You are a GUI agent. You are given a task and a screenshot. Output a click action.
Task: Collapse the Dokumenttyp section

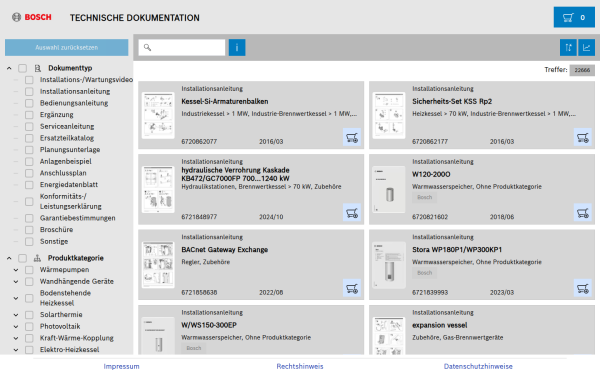point(9,68)
